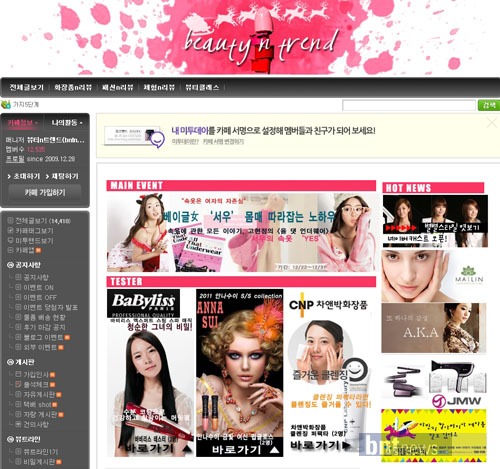Viewport: 500px width, 469px height.
Task: Click the memo icon beside 가입인사
Action: pos(18,374)
